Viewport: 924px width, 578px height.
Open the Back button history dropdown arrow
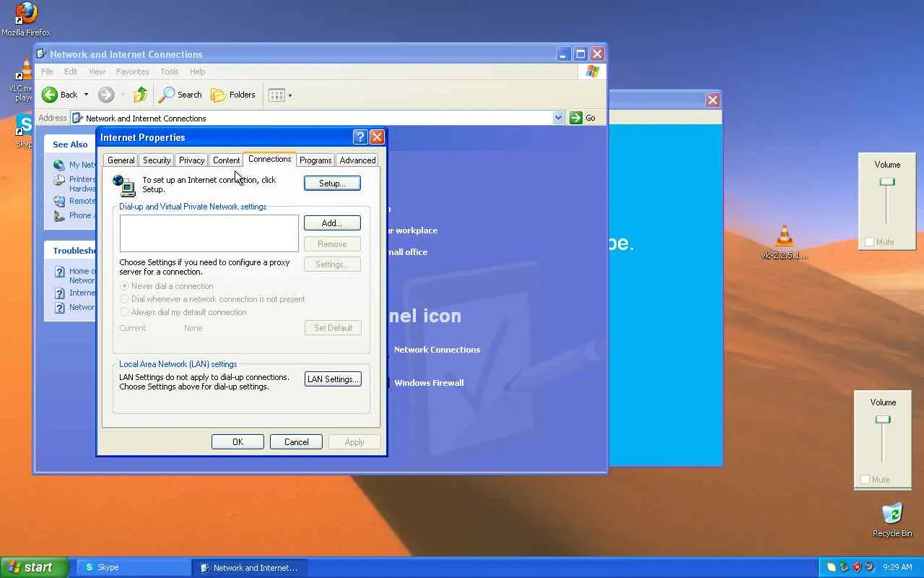[x=86, y=95]
